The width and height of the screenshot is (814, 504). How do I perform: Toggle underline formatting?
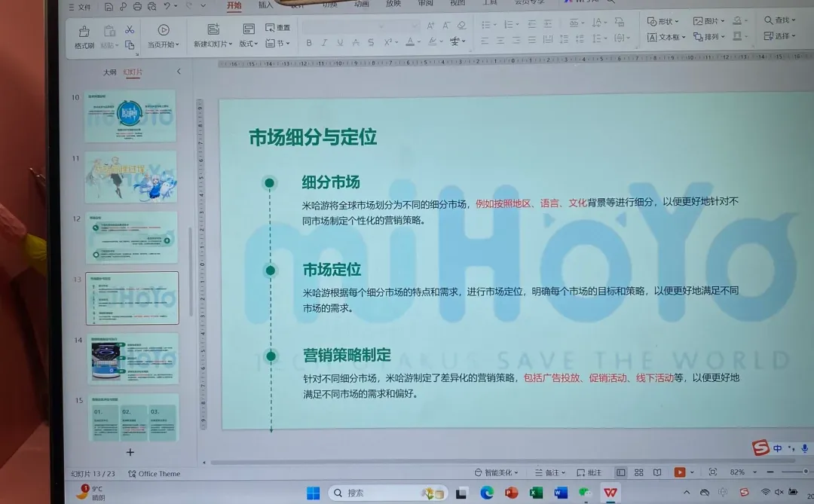(x=339, y=43)
